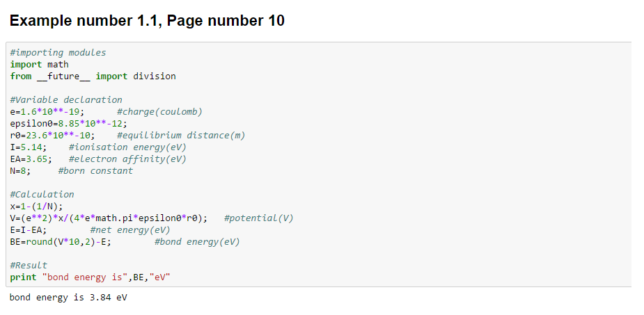Click the print "bond energy is" statement
Viewport: 644px width, 315px height.
[x=90, y=277]
